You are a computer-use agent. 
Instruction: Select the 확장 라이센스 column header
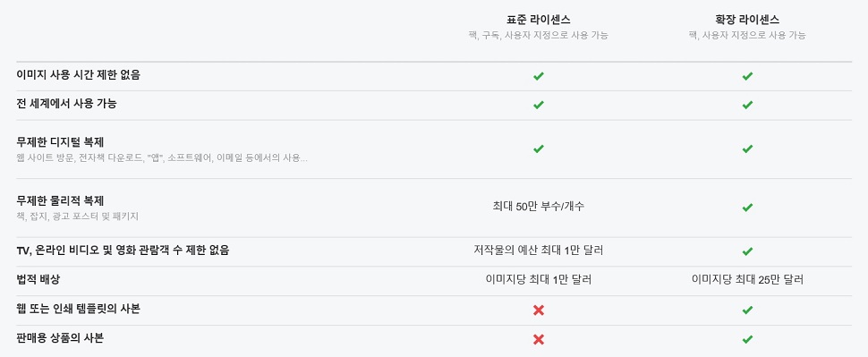click(x=747, y=20)
